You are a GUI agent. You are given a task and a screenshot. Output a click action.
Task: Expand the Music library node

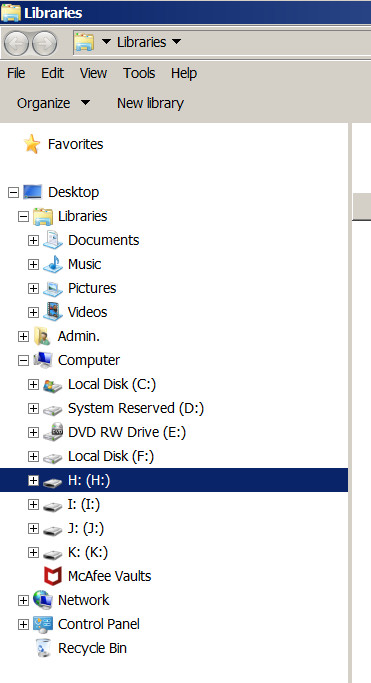pyautogui.click(x=34, y=264)
